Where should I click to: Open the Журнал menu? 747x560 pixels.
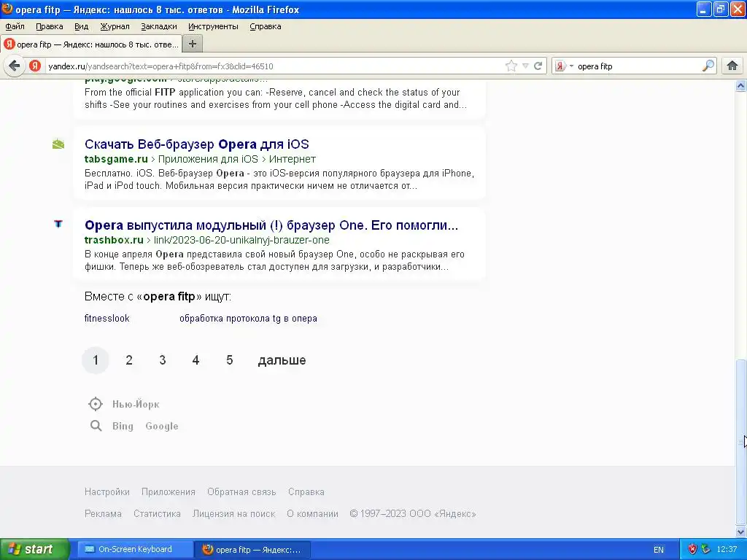click(115, 26)
